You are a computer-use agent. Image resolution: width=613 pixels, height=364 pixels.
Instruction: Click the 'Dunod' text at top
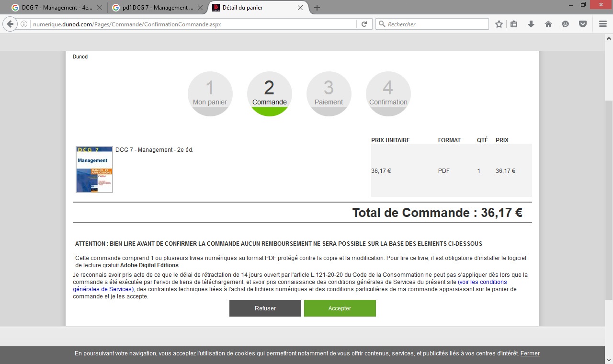[80, 57]
